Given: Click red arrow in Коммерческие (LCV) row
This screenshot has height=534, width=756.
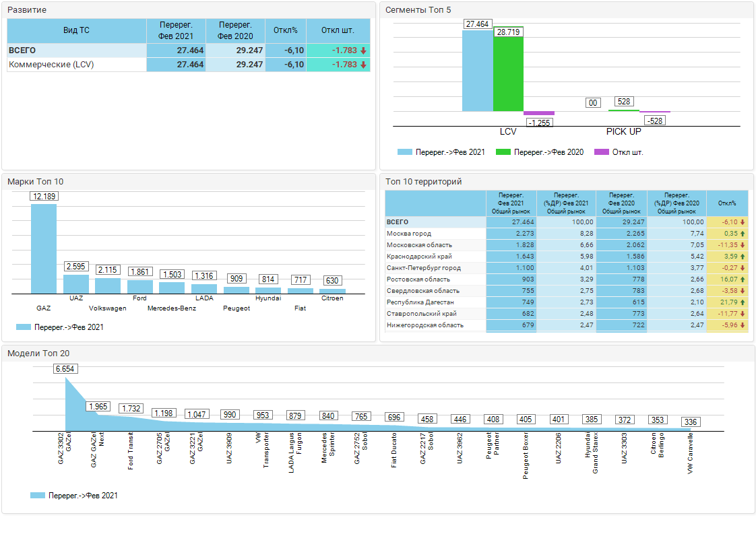Looking at the screenshot, I should click(x=363, y=65).
